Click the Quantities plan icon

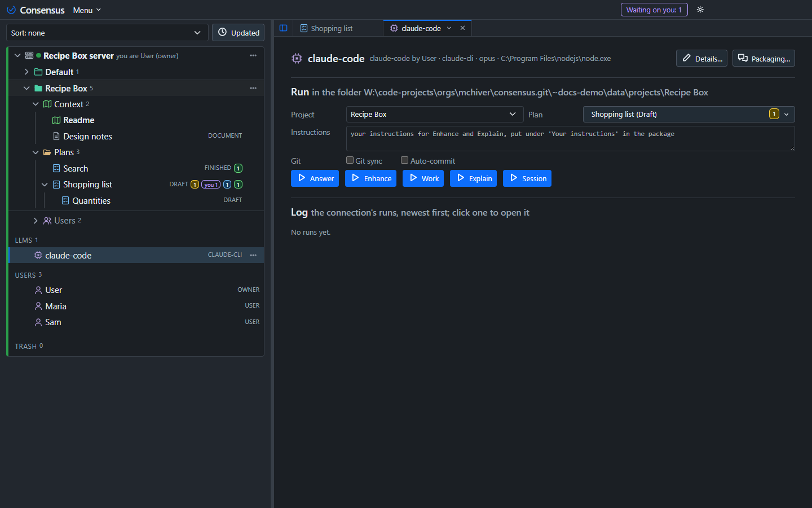coord(65,200)
